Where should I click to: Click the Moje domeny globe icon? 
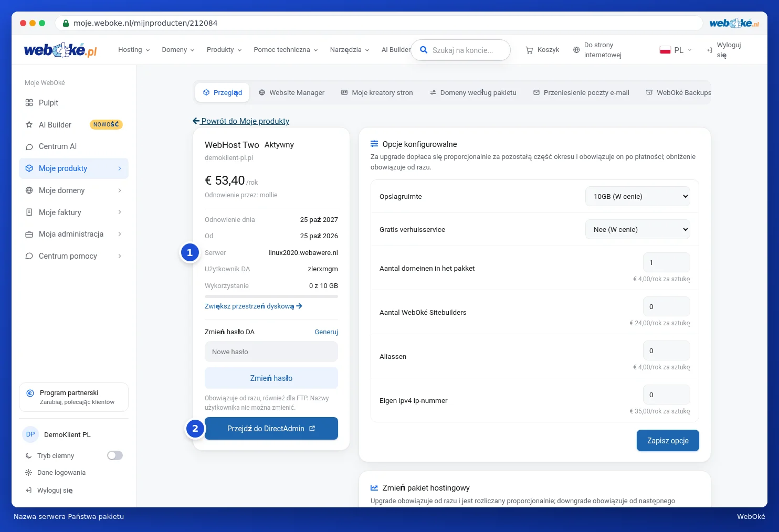pos(29,190)
